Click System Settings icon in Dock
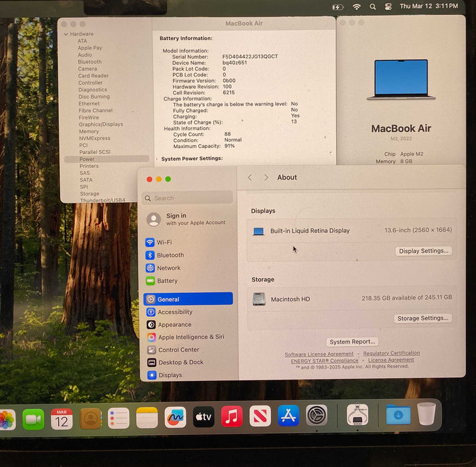The image size is (476, 467). click(316, 415)
